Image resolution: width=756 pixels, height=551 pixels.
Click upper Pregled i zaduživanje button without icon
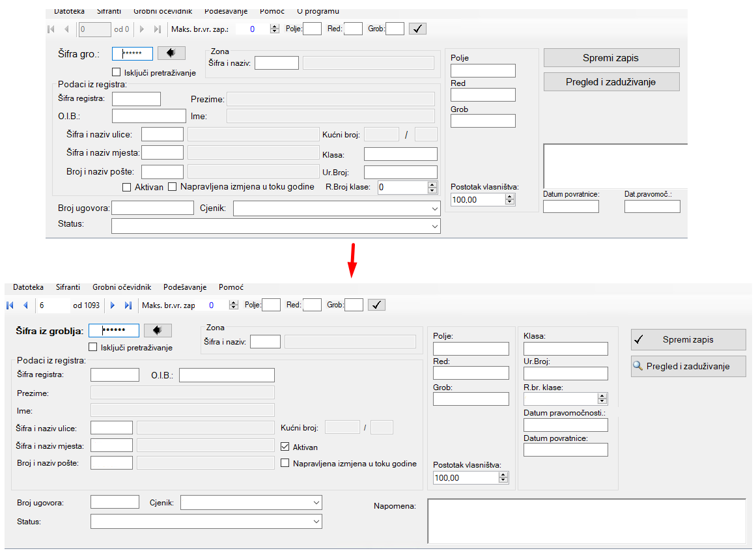[x=611, y=82]
